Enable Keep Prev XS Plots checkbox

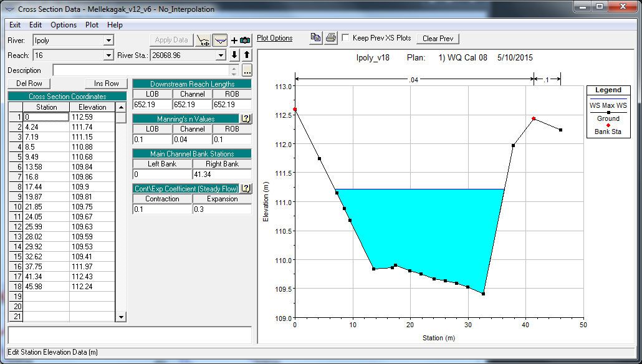click(x=345, y=38)
